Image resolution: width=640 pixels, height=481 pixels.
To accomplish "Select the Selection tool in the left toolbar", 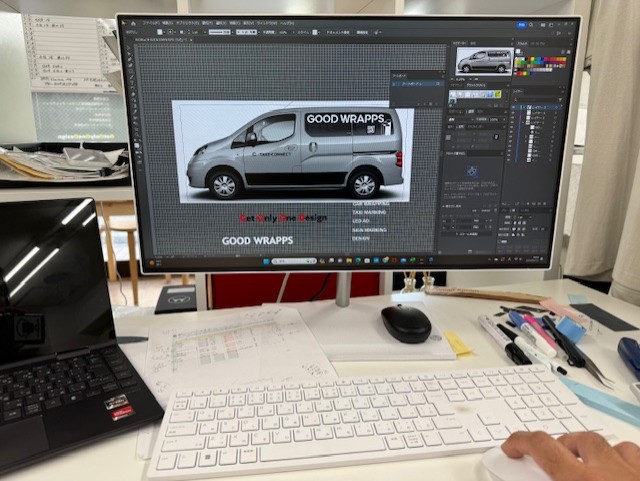I will tap(129, 47).
